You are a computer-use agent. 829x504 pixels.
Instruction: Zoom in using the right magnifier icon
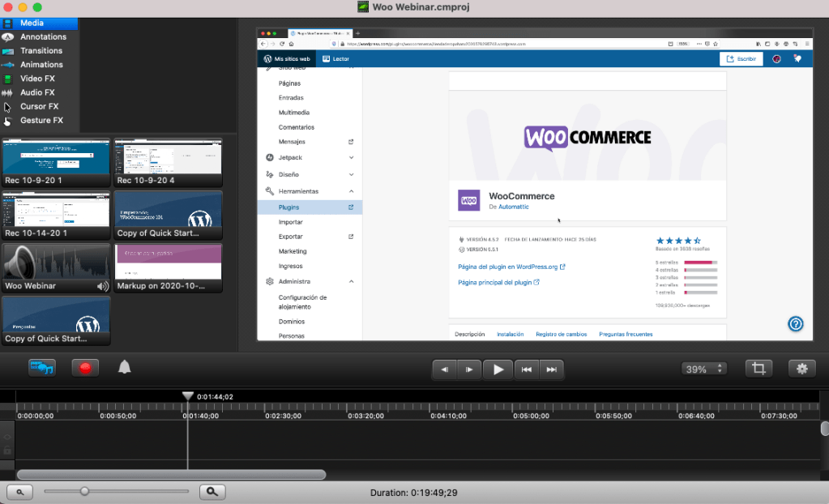(212, 491)
